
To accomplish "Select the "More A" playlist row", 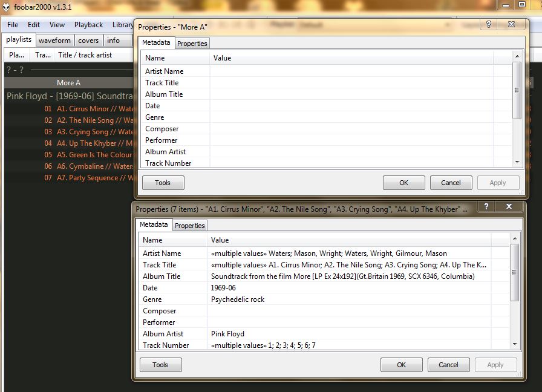I will coord(69,83).
